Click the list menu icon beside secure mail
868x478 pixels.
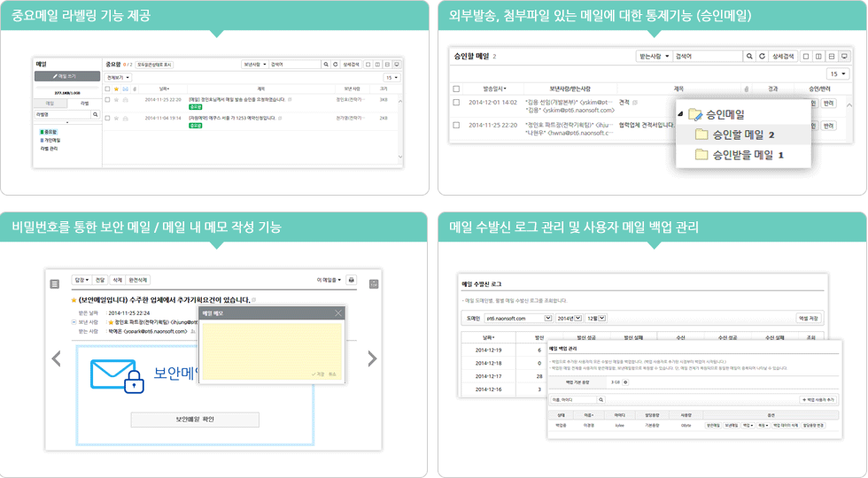point(55,283)
